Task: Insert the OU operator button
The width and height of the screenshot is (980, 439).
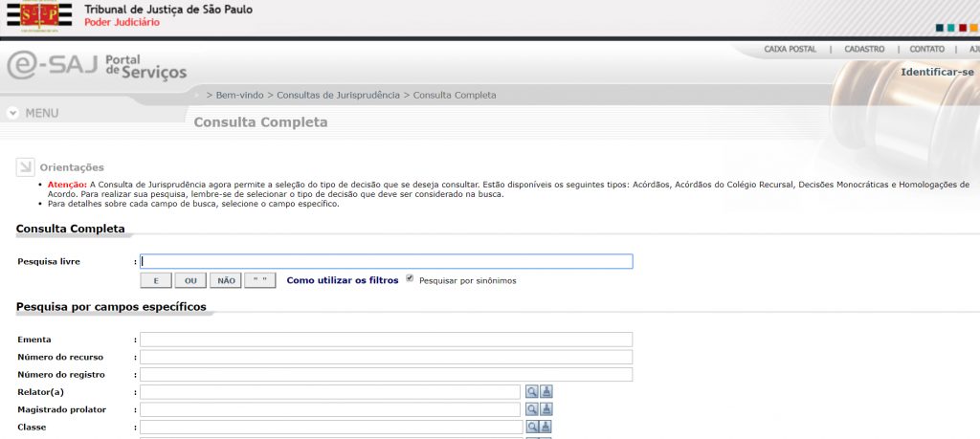Action: (190, 280)
